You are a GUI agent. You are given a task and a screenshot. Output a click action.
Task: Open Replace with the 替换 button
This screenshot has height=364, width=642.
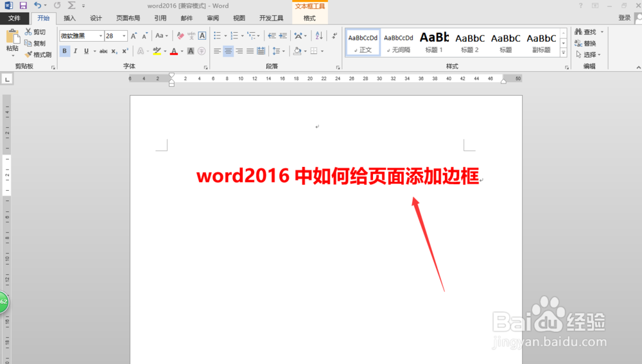[585, 44]
